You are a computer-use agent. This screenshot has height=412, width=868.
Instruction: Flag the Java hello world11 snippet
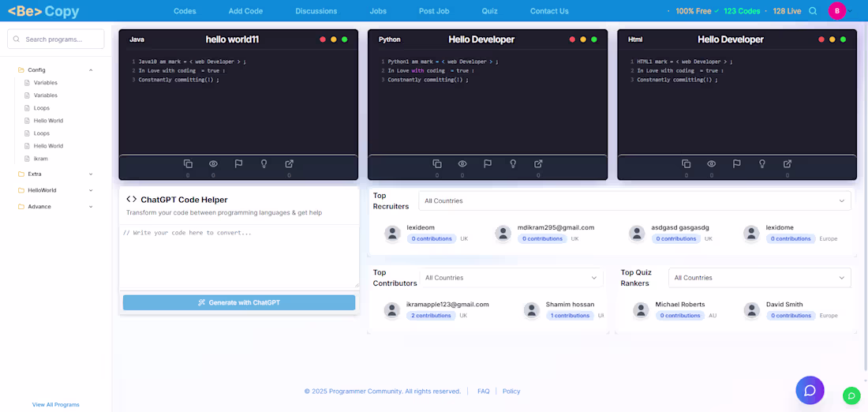(238, 164)
